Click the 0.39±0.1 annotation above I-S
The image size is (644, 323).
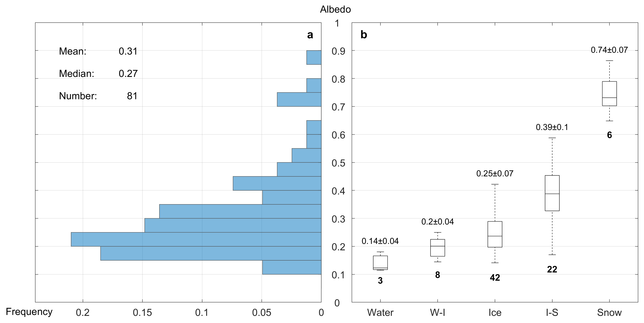[552, 127]
